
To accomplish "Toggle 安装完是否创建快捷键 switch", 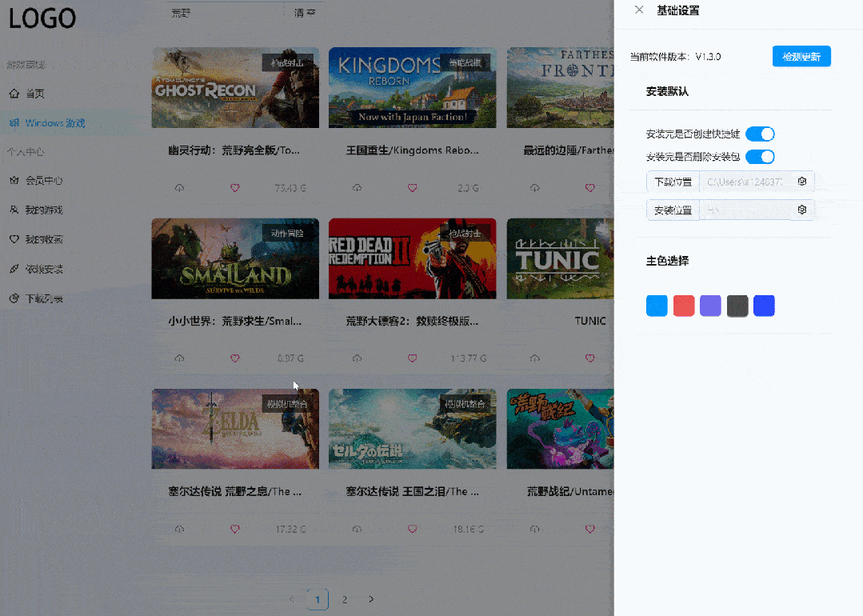I will [760, 134].
